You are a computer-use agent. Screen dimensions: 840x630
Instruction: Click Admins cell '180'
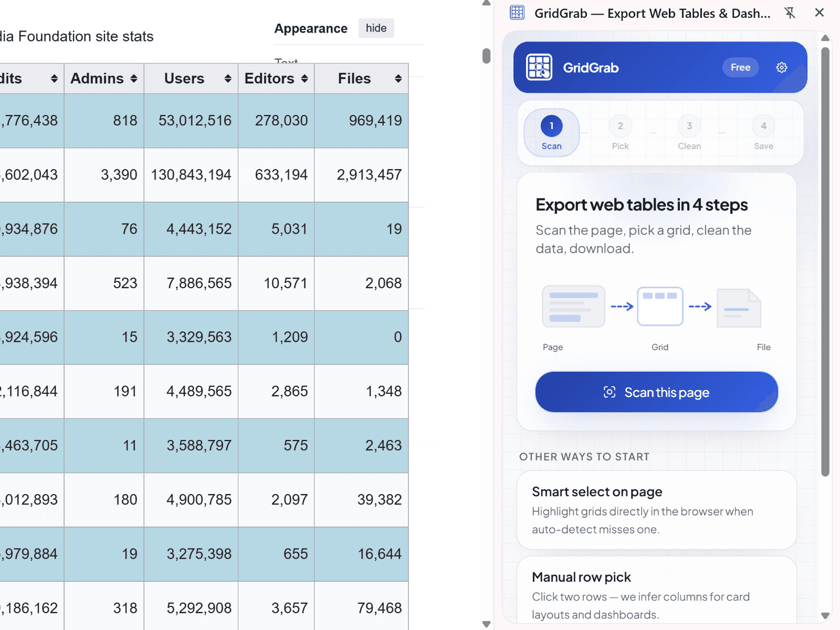click(x=104, y=500)
